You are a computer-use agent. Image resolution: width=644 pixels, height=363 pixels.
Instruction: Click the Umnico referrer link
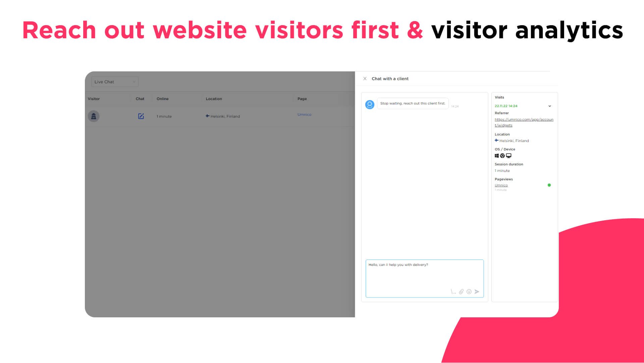pos(524,122)
